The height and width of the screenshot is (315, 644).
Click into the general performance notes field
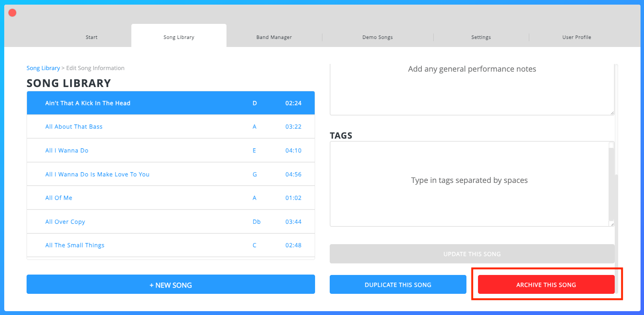[471, 89]
